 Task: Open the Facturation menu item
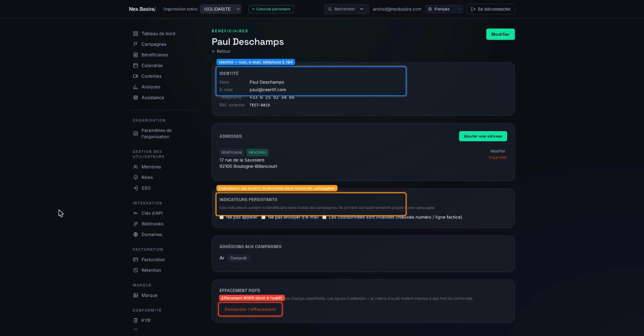click(153, 260)
